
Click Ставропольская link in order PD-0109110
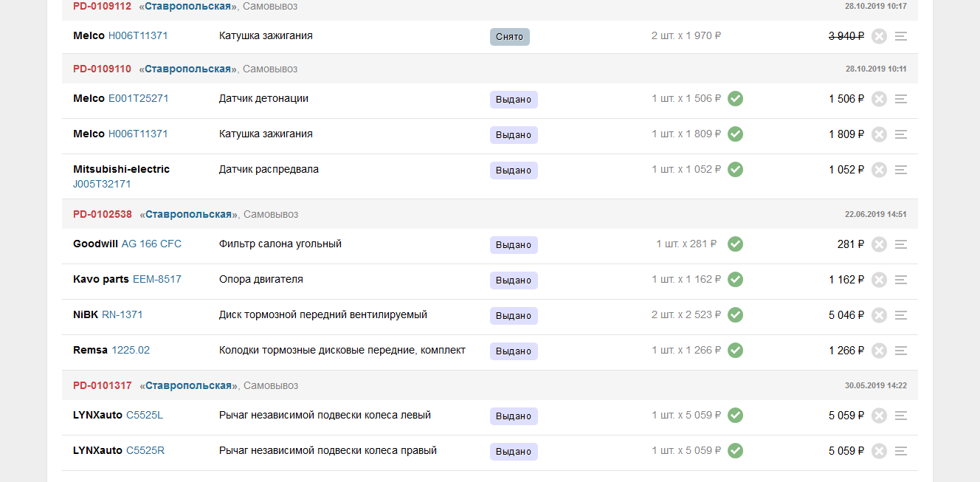coord(187,69)
